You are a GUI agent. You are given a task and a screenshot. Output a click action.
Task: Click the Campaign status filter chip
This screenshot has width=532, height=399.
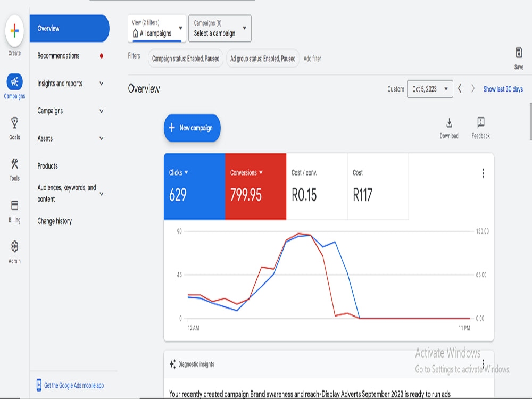[x=186, y=59]
